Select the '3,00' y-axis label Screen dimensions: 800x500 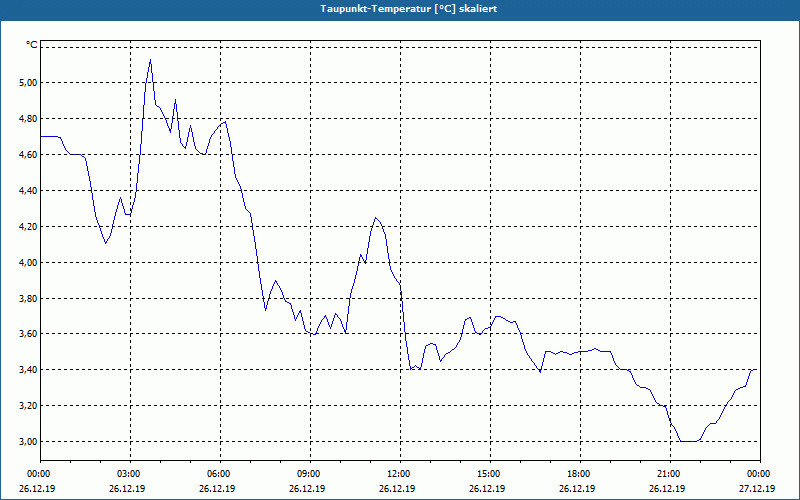point(29,442)
